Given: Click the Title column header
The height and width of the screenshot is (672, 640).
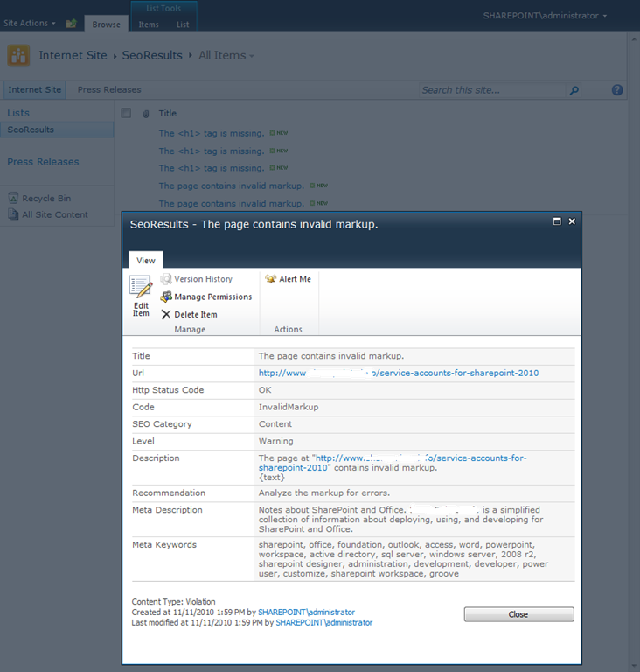Looking at the screenshot, I should (168, 113).
